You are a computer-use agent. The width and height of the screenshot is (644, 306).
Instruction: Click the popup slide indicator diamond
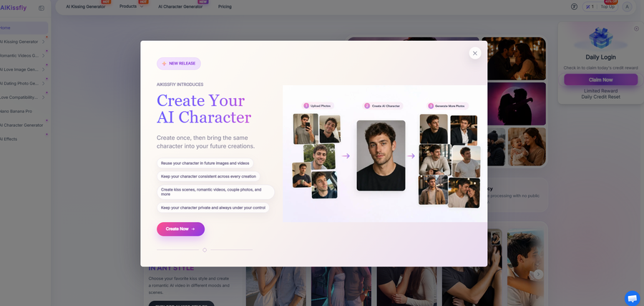pyautogui.click(x=205, y=250)
